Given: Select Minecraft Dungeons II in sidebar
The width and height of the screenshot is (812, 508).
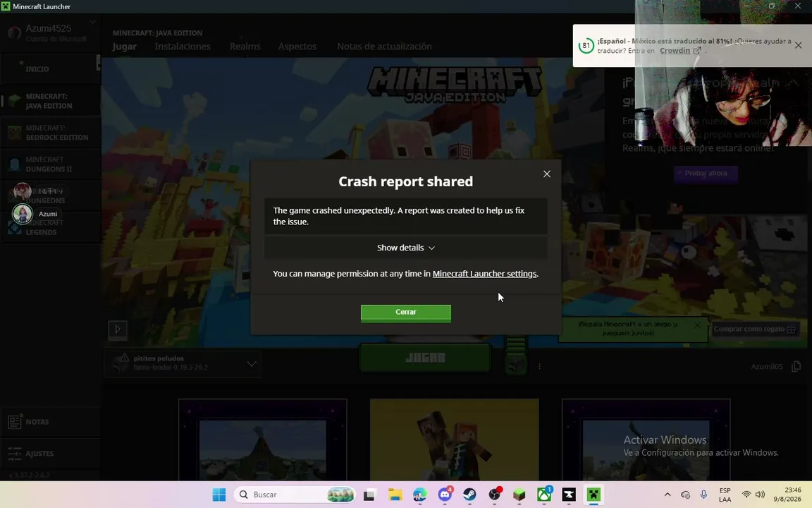Looking at the screenshot, I should point(50,164).
